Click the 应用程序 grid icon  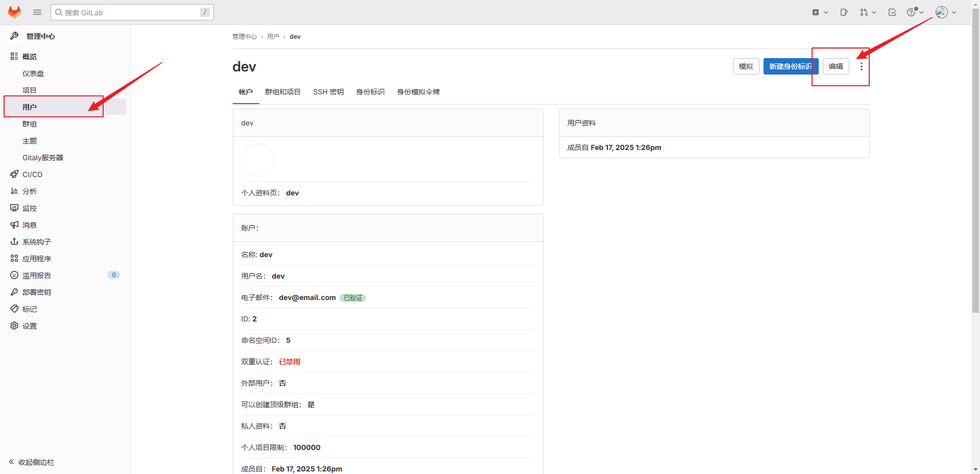tap(14, 259)
